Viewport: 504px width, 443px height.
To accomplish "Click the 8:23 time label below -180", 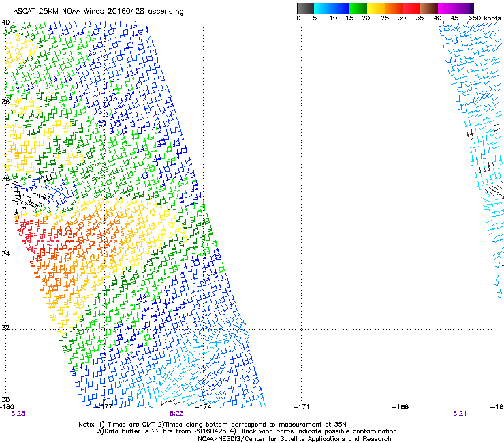I will [18, 414].
